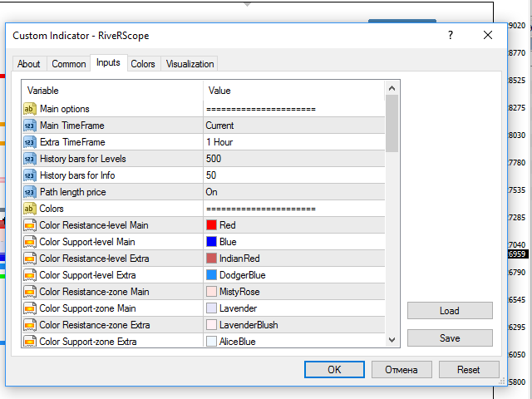The width and height of the screenshot is (532, 399).
Task: Click the 'ab' icon beside Main options
Action: 29,109
